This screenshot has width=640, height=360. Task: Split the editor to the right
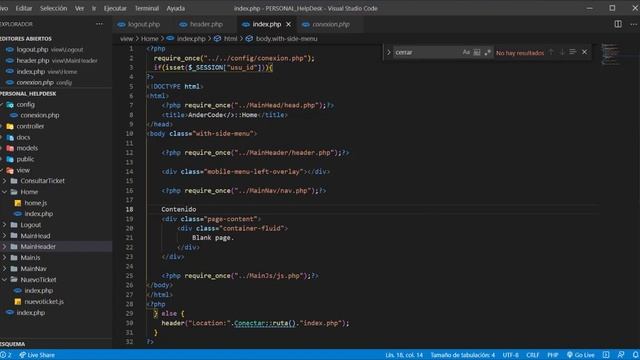tap(618, 24)
